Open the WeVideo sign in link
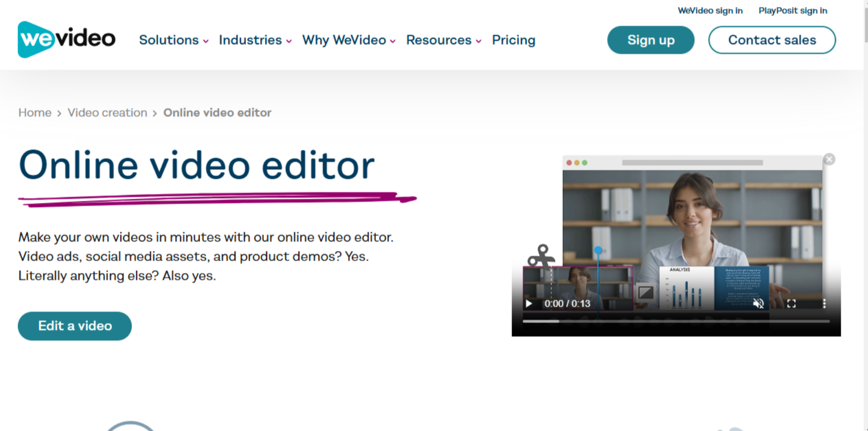Image resolution: width=868 pixels, height=431 pixels. coord(710,10)
